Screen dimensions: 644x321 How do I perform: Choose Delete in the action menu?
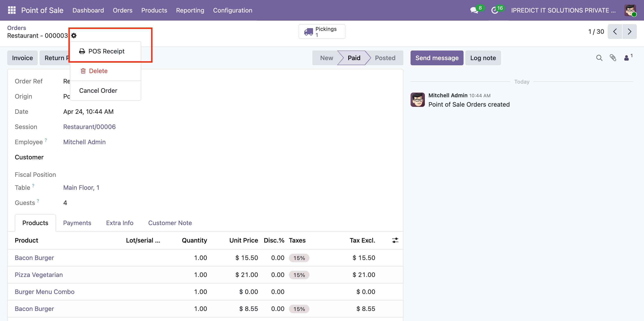click(x=98, y=71)
